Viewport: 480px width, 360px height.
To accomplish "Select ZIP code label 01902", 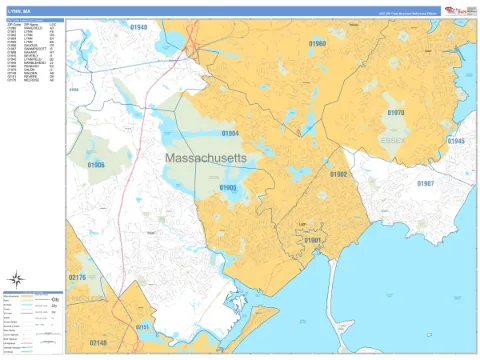I will 339,174.
